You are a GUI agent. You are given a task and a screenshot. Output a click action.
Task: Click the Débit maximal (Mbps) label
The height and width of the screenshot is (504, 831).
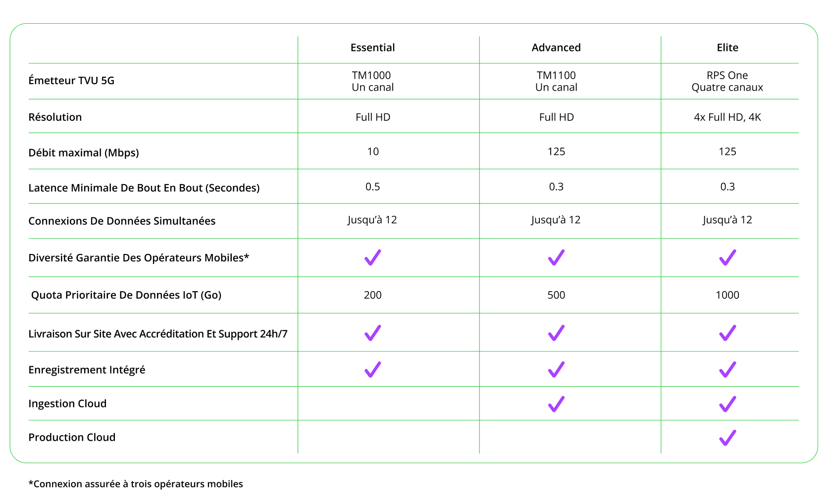(x=84, y=152)
